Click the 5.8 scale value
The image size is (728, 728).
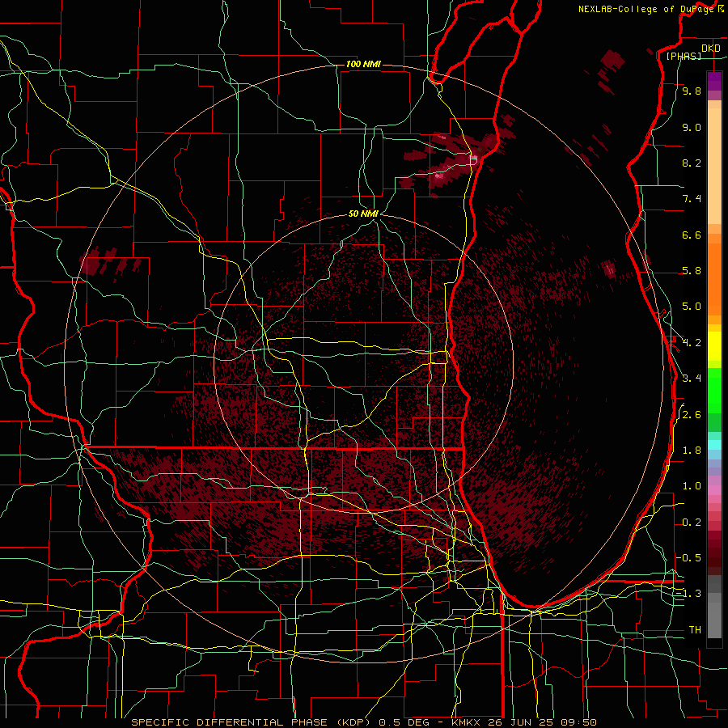click(x=692, y=271)
